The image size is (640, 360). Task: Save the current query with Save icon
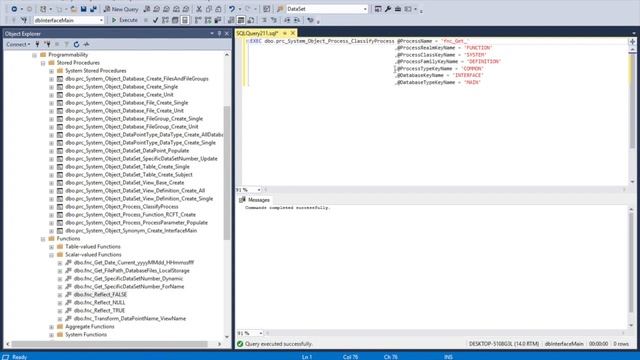click(84, 9)
